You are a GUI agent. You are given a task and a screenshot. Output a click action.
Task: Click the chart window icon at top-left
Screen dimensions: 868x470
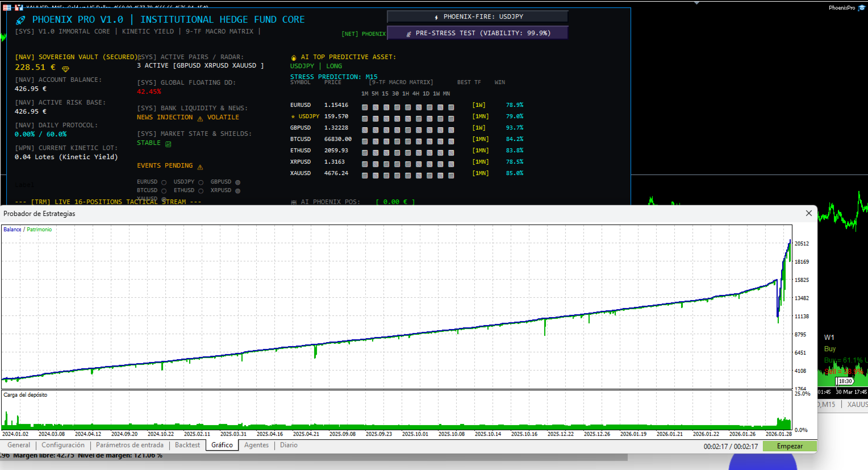click(7, 7)
